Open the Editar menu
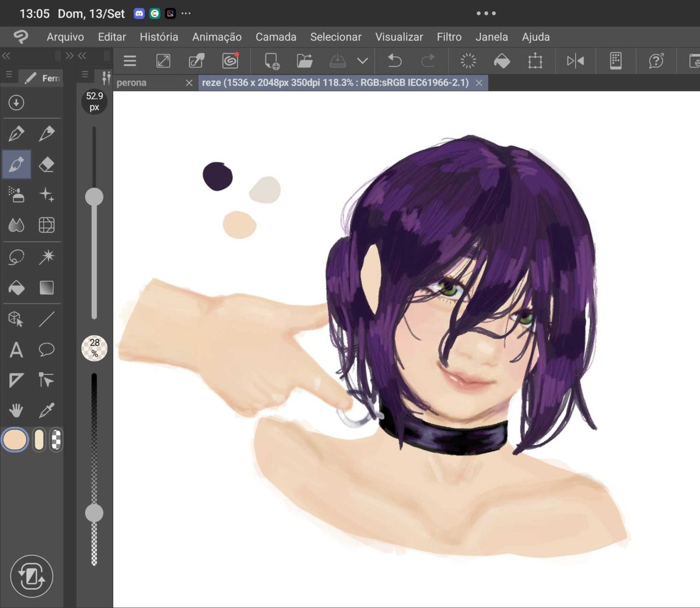 coord(112,37)
